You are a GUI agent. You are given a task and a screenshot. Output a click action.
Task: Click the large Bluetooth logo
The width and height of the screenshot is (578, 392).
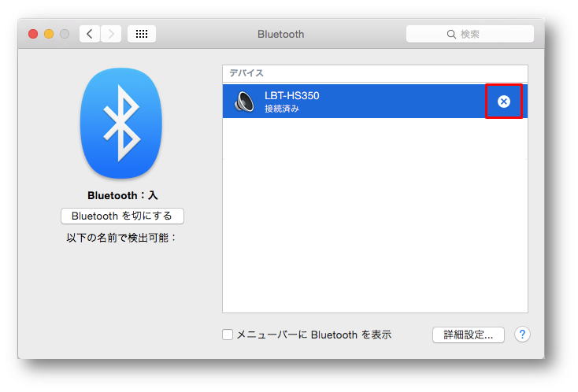[121, 123]
